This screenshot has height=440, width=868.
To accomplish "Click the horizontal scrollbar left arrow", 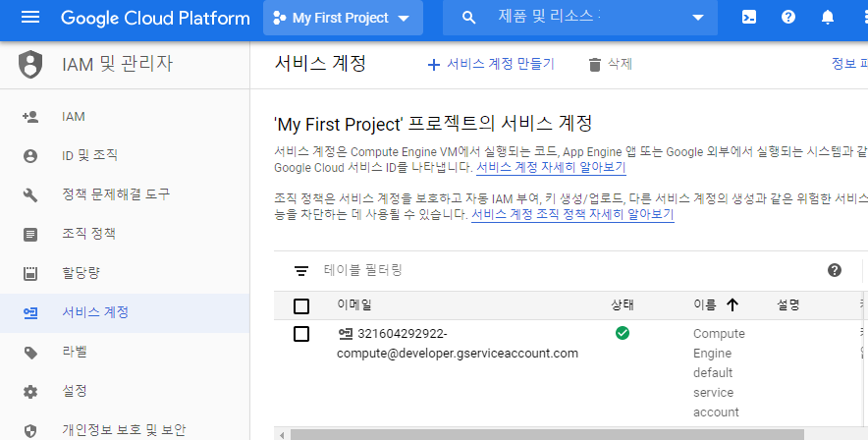I will pos(283,434).
